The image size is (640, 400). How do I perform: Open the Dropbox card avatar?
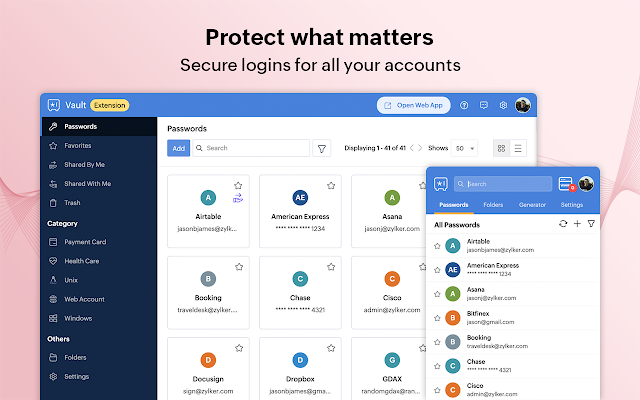tap(300, 360)
